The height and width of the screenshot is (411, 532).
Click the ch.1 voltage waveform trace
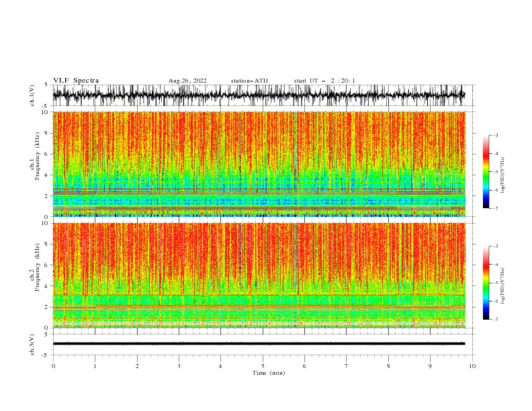(x=259, y=95)
